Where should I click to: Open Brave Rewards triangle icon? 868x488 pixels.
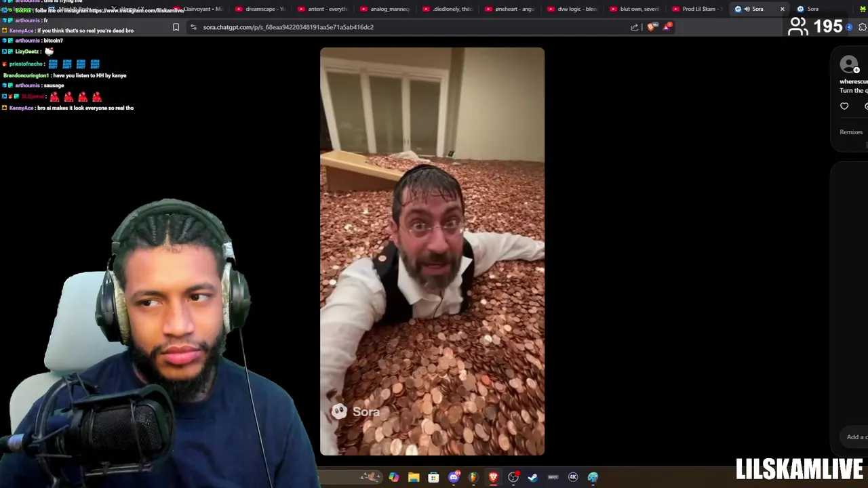(667, 27)
